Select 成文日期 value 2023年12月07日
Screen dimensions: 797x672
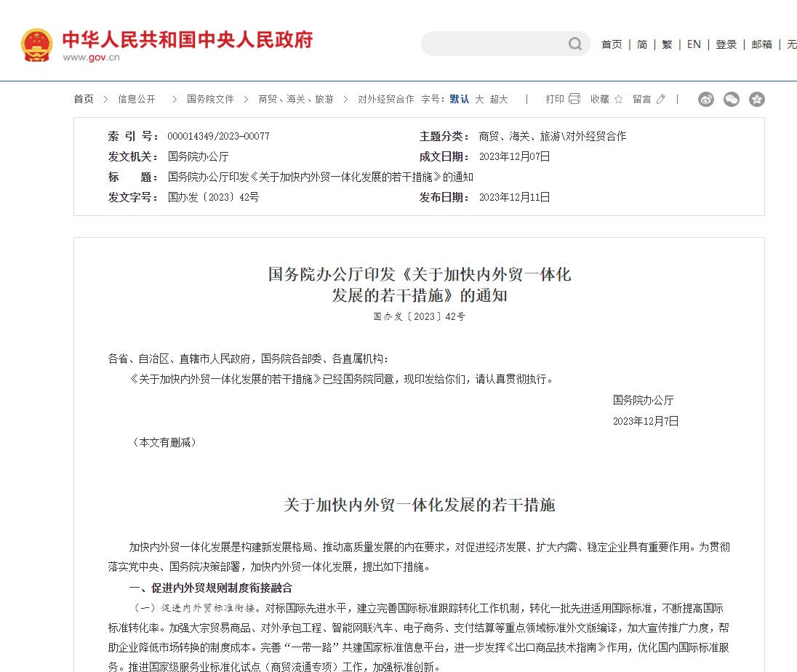click(x=514, y=156)
